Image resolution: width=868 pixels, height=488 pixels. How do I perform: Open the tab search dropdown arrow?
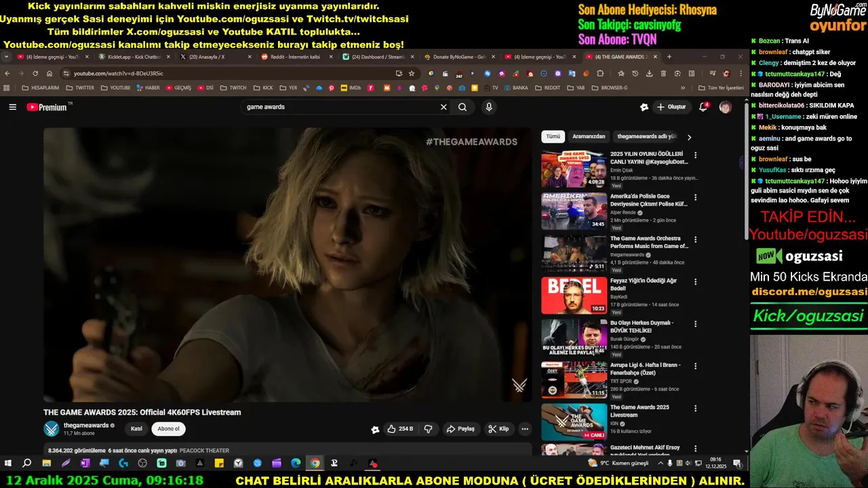tap(7, 57)
